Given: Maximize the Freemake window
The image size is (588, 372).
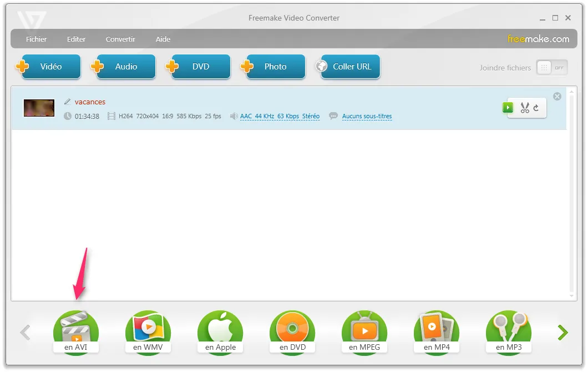Looking at the screenshot, I should coord(555,18).
